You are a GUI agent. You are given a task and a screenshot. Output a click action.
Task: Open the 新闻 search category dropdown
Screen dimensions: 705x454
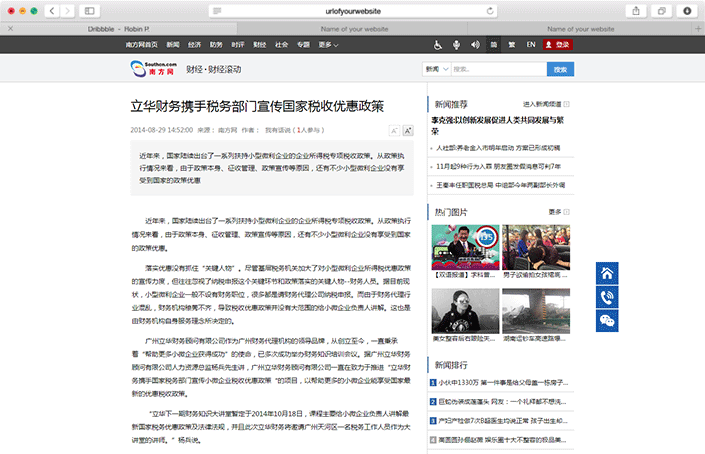(435, 69)
